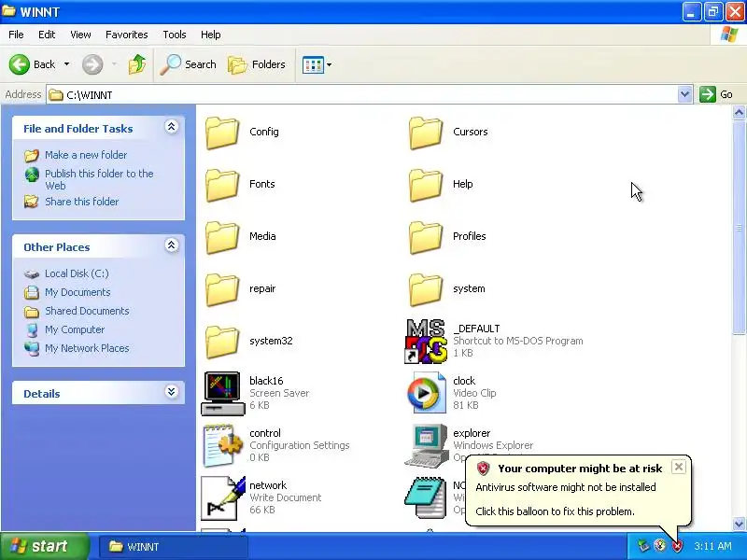Expand the Details panel

click(172, 392)
